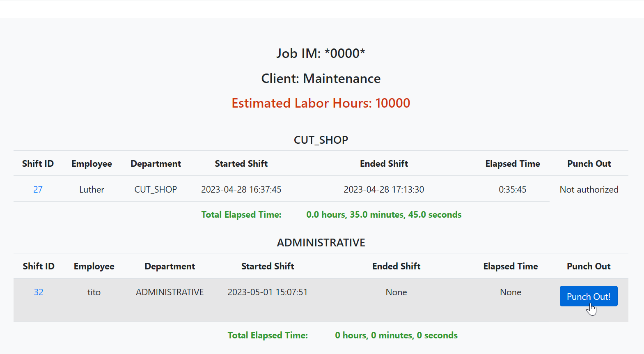Click the Punch Out! button for tito

click(x=589, y=296)
